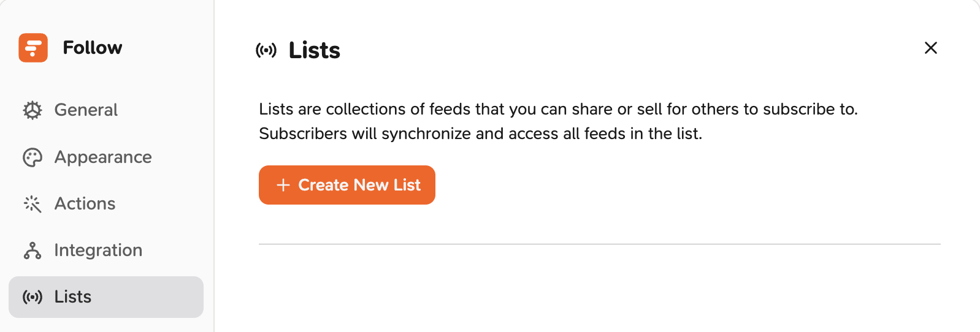Screen dimensions: 980x332
Task: Open the Actions settings section
Action: pyautogui.click(x=106, y=204)
